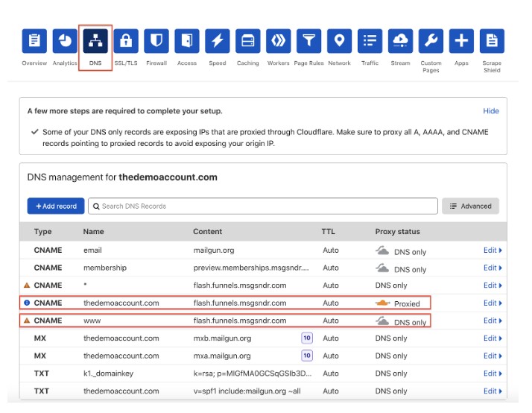
Task: Toggle the grey cloud on www CNAME row
Action: pos(382,321)
